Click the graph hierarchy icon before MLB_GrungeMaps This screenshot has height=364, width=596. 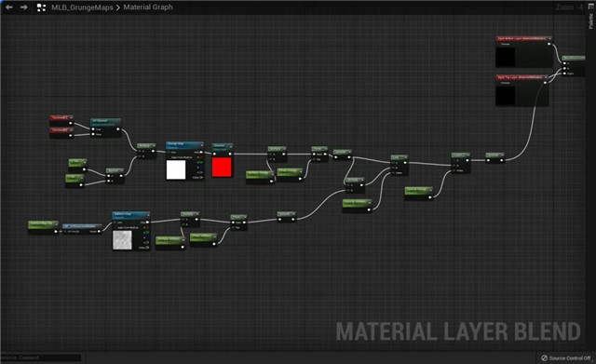coord(41,7)
